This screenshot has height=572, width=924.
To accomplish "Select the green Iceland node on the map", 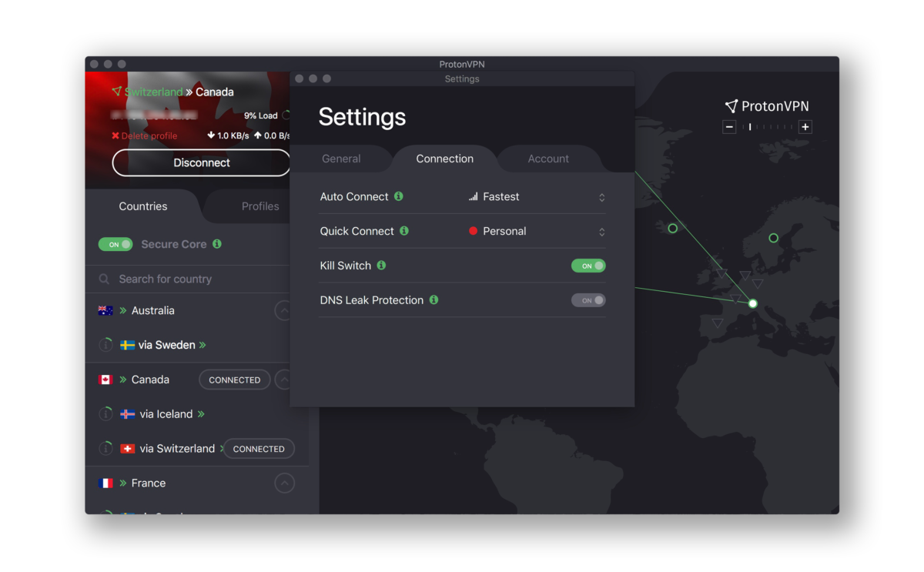I will [x=672, y=229].
